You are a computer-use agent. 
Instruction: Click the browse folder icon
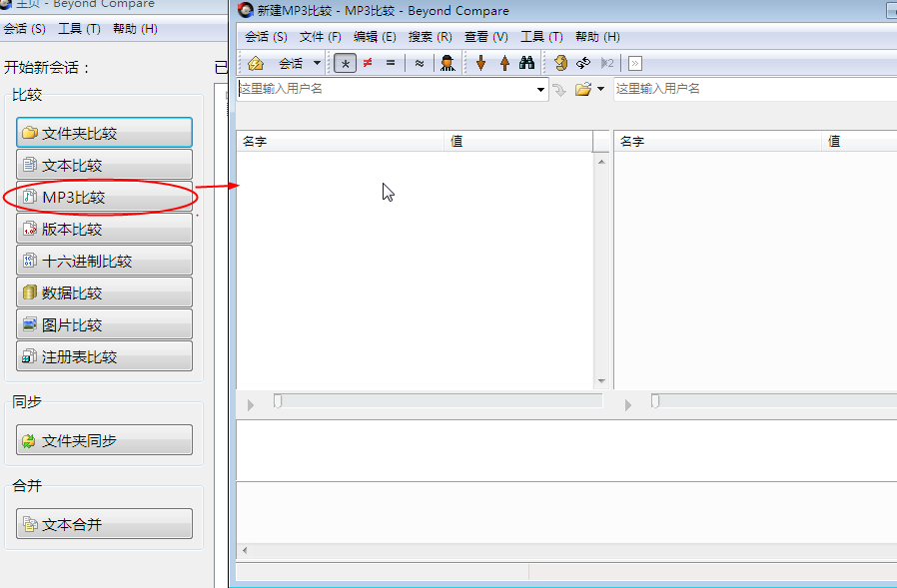[x=583, y=89]
